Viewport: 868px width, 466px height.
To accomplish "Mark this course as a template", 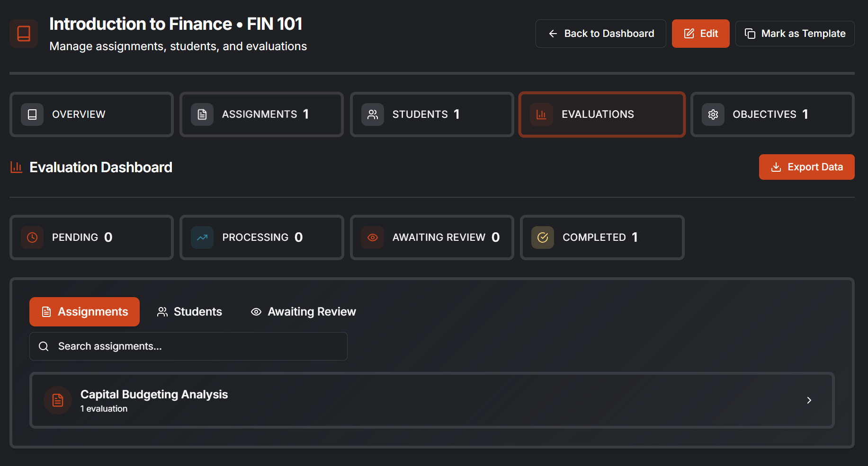I will coord(795,34).
